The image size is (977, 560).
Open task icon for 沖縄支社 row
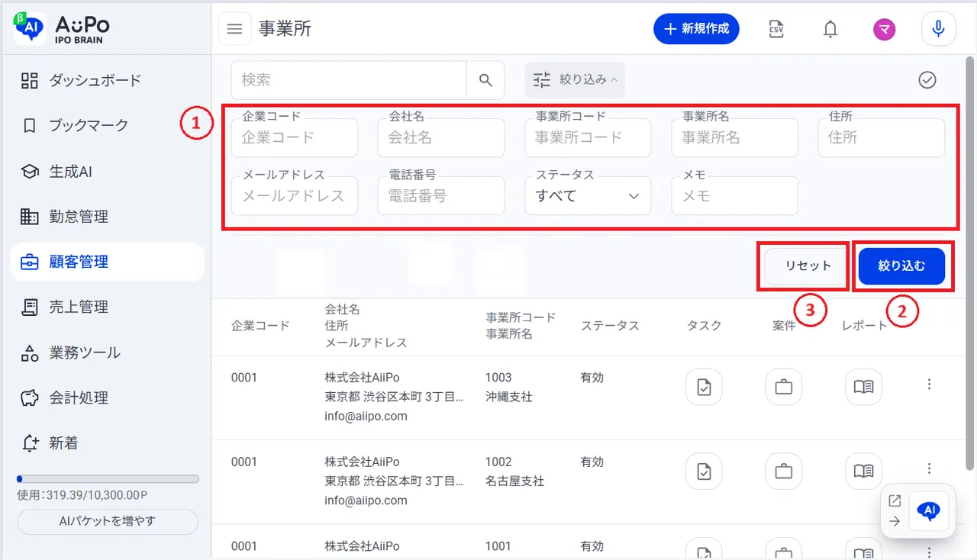click(704, 387)
